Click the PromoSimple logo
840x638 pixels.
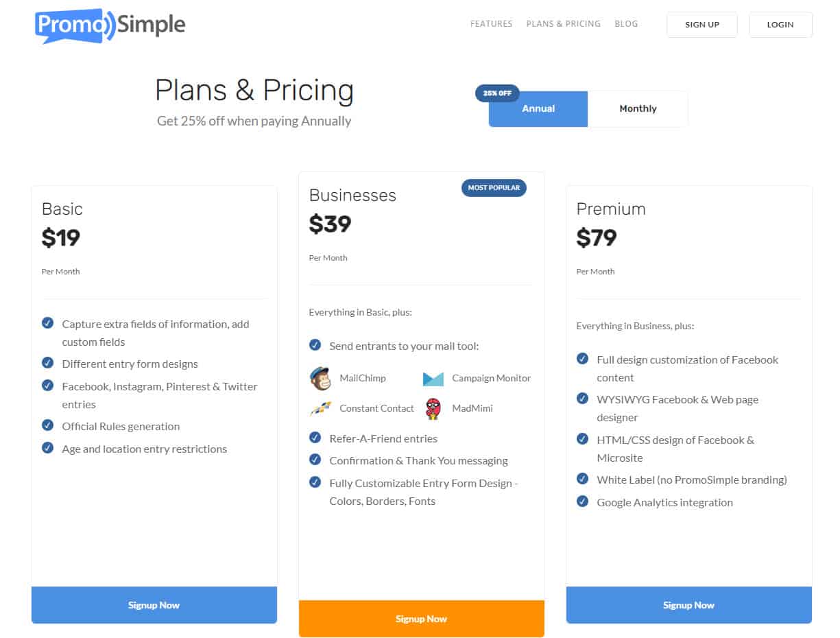coord(108,26)
